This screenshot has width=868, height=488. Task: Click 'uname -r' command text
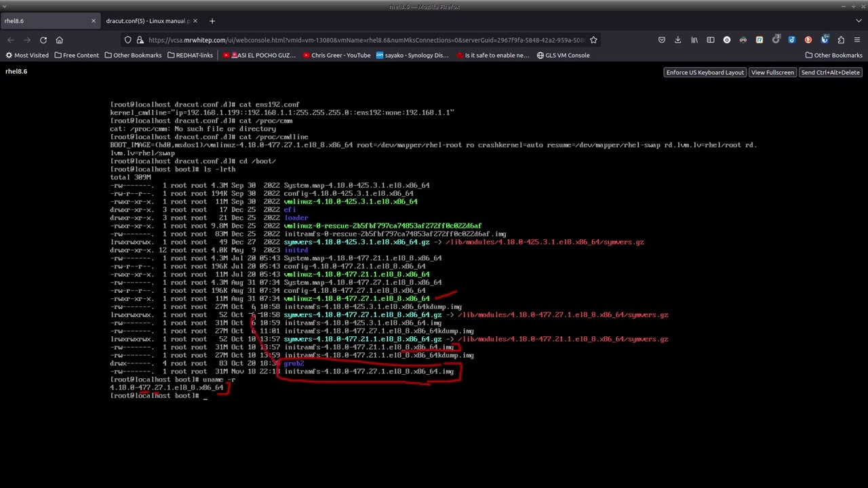[219, 380]
